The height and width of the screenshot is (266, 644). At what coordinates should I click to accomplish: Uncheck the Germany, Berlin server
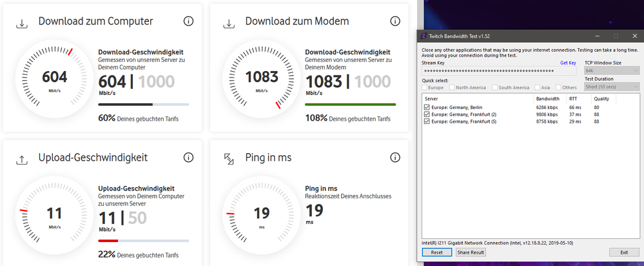point(427,107)
